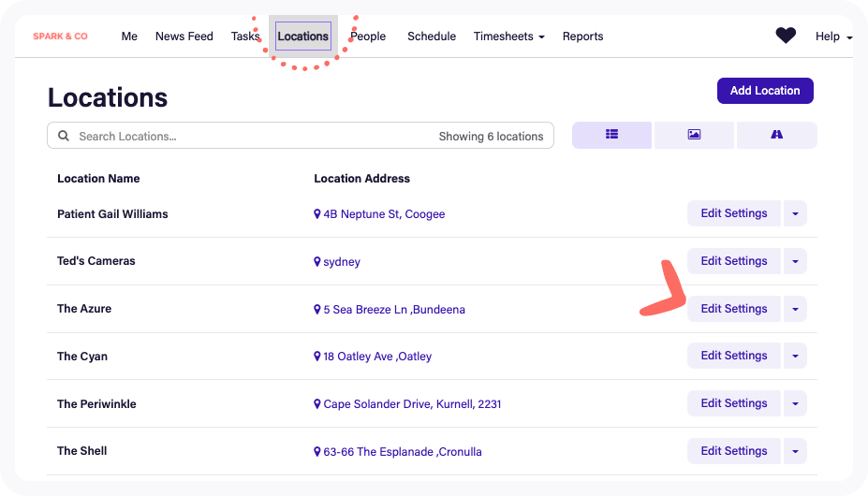868x496 pixels.
Task: Expand dropdown arrow for The Azure
Action: tap(795, 309)
